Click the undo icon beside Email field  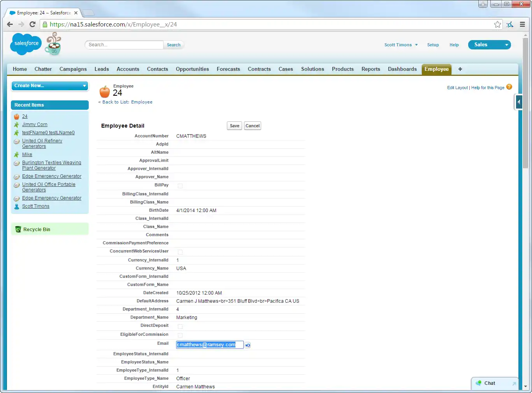pyautogui.click(x=248, y=345)
